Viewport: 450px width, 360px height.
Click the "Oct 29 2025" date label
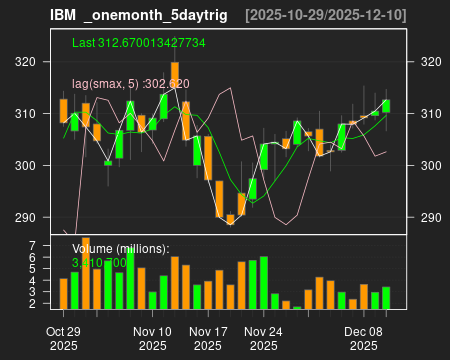(x=63, y=339)
